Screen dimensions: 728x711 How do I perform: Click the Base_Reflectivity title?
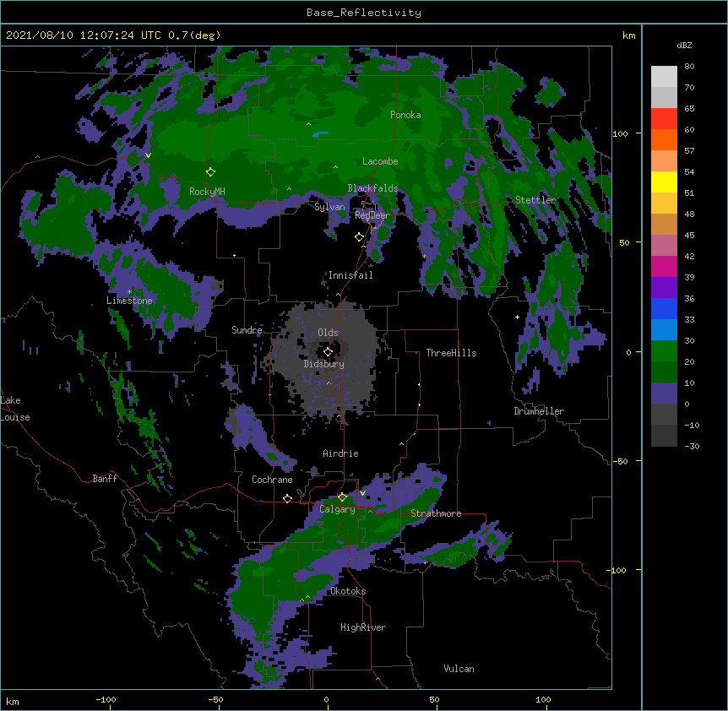click(x=364, y=13)
